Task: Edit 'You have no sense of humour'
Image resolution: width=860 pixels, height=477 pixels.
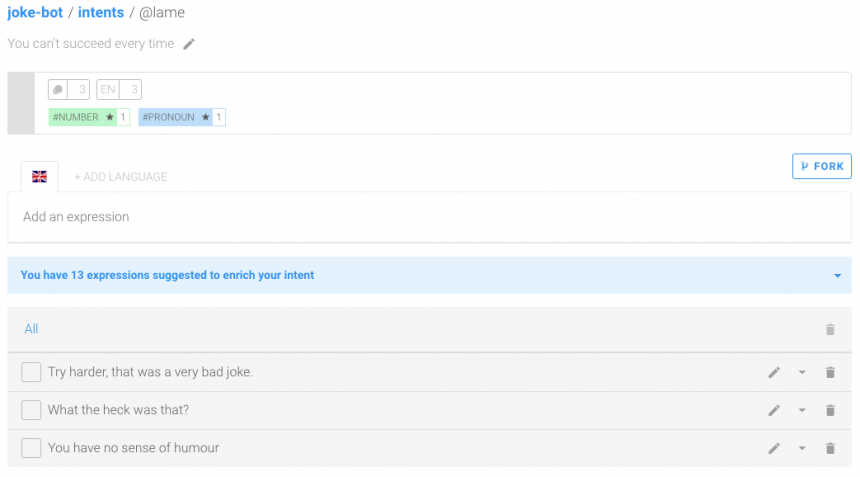Action: 773,448
